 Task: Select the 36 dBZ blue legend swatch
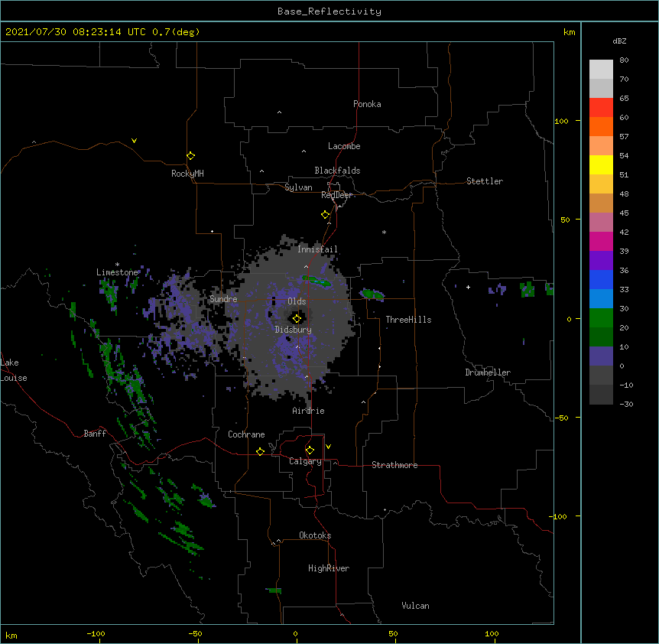pos(601,279)
